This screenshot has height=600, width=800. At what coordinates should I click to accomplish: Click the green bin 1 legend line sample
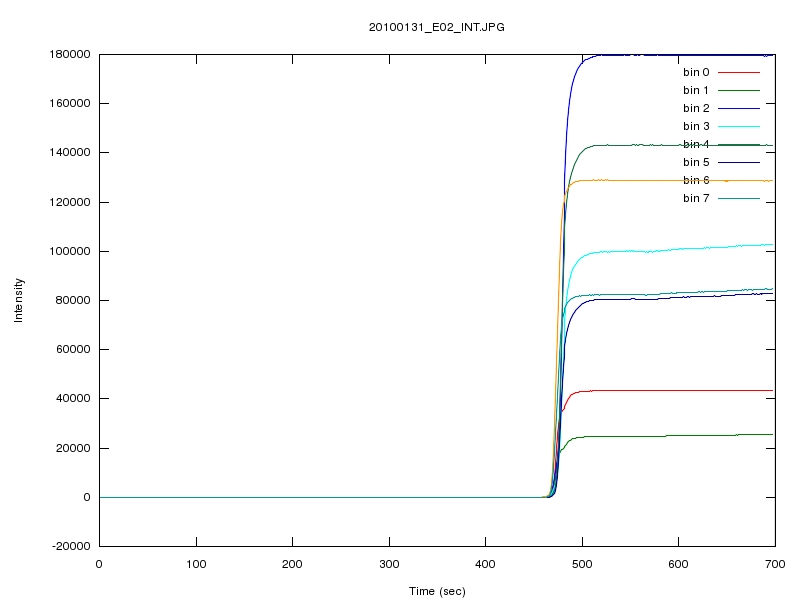(739, 90)
